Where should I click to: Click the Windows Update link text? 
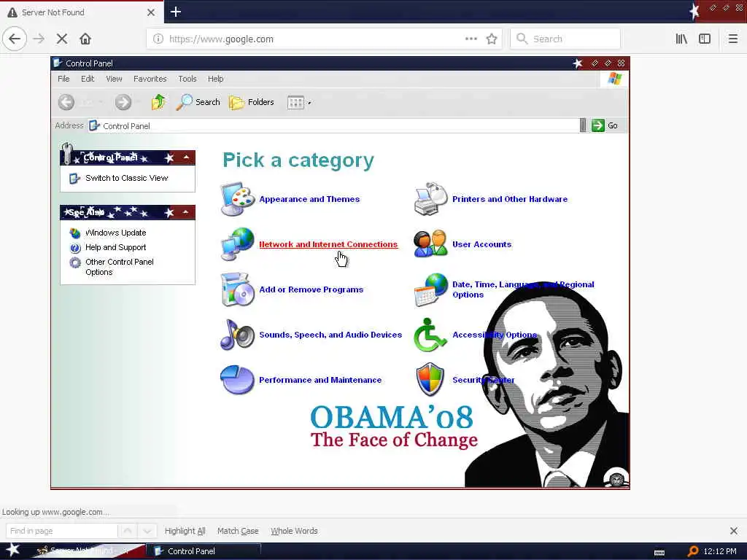[115, 233]
